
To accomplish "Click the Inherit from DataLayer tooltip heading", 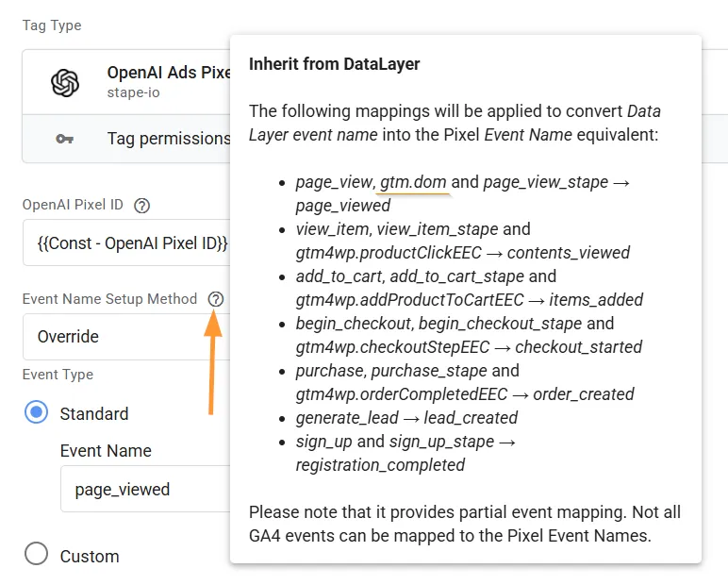I will click(x=334, y=64).
